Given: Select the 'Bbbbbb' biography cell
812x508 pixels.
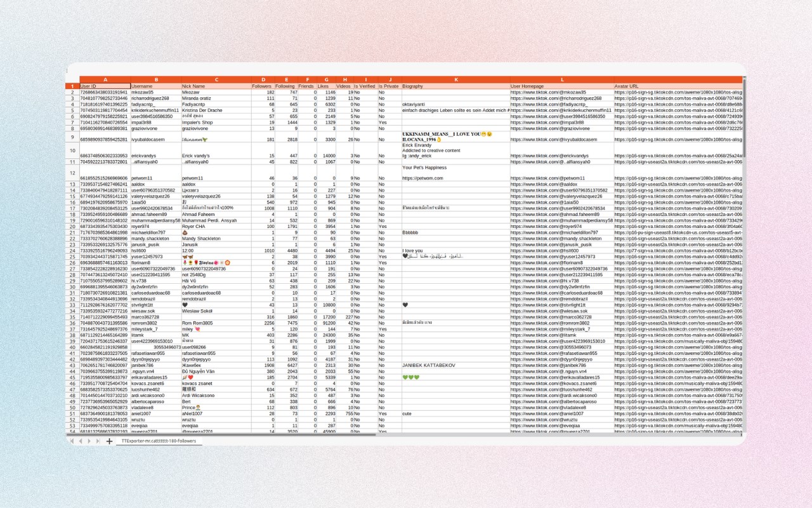Looking at the screenshot, I should (x=455, y=232).
